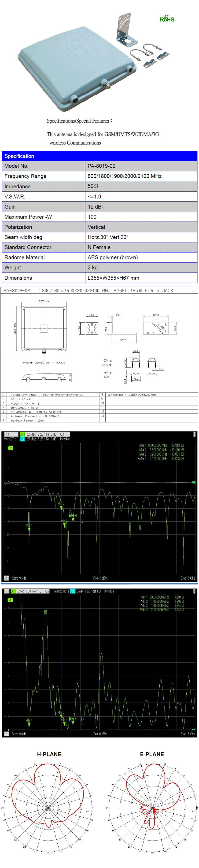Open the E-plane polar radiation pattern plot
This screenshot has width=199, height=868.
click(x=153, y=807)
